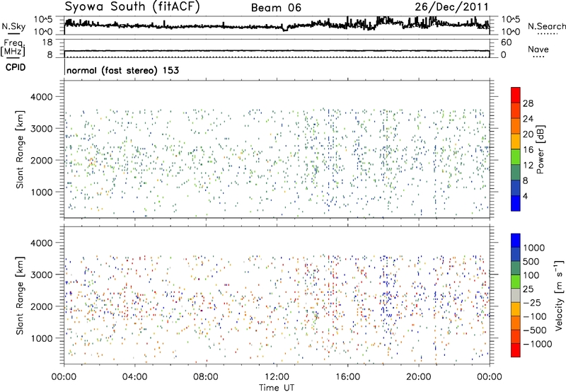
Task: Click the "24" power colorbar value
Action: [528, 119]
